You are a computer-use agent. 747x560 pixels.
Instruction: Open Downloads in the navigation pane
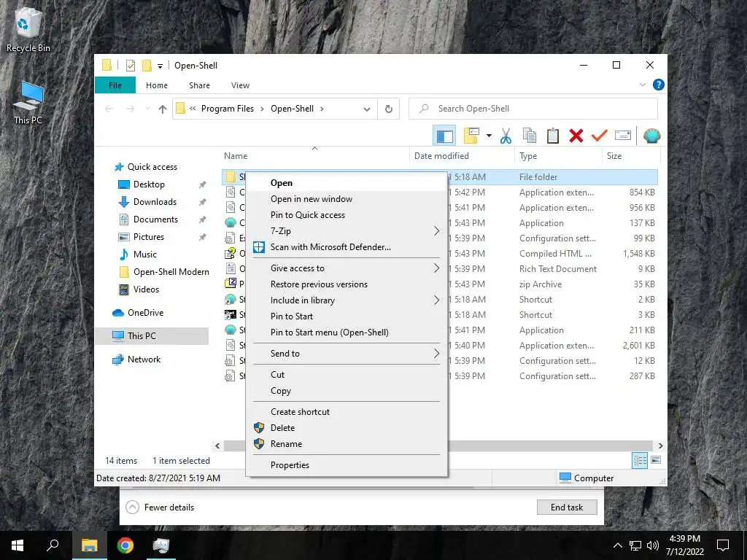(x=155, y=202)
